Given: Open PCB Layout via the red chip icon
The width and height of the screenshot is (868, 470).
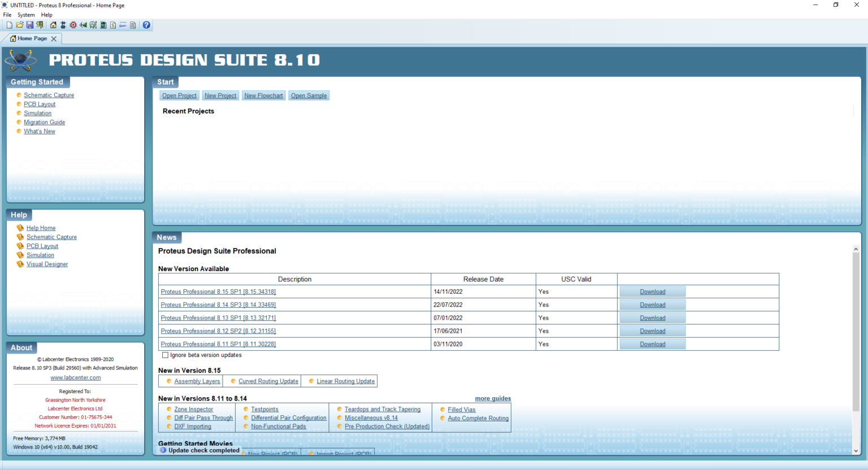Looking at the screenshot, I should pyautogui.click(x=72, y=25).
